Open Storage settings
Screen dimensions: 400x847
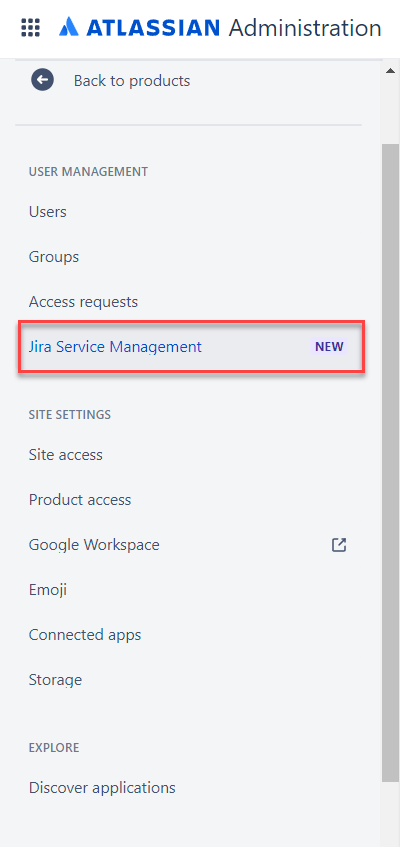coord(55,680)
